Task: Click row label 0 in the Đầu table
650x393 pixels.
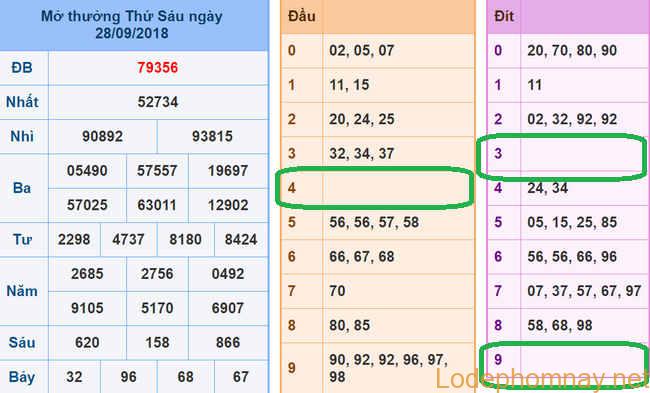Action: 292,51
